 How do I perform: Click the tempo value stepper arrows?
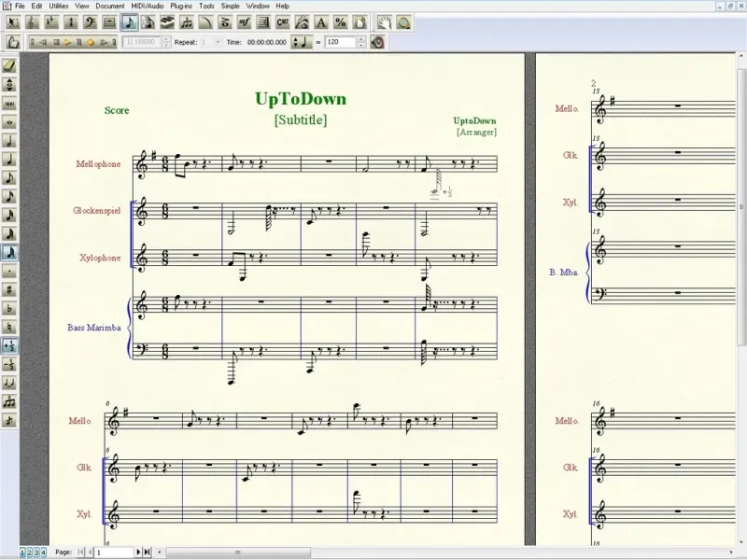[361, 42]
